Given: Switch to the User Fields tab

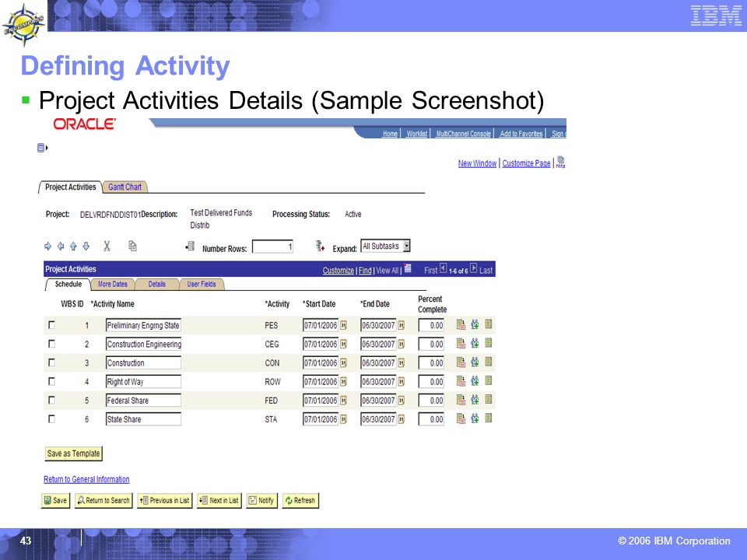Looking at the screenshot, I should coord(201,285).
